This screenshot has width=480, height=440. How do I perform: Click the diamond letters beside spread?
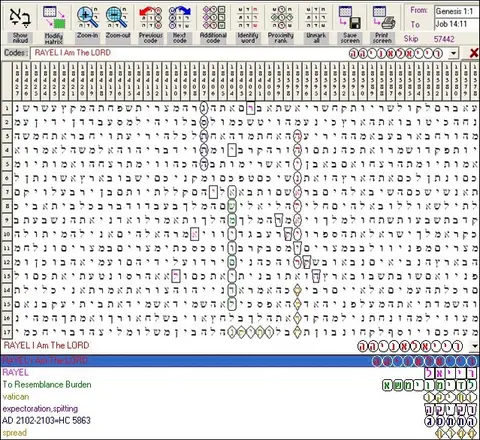click(x=456, y=433)
